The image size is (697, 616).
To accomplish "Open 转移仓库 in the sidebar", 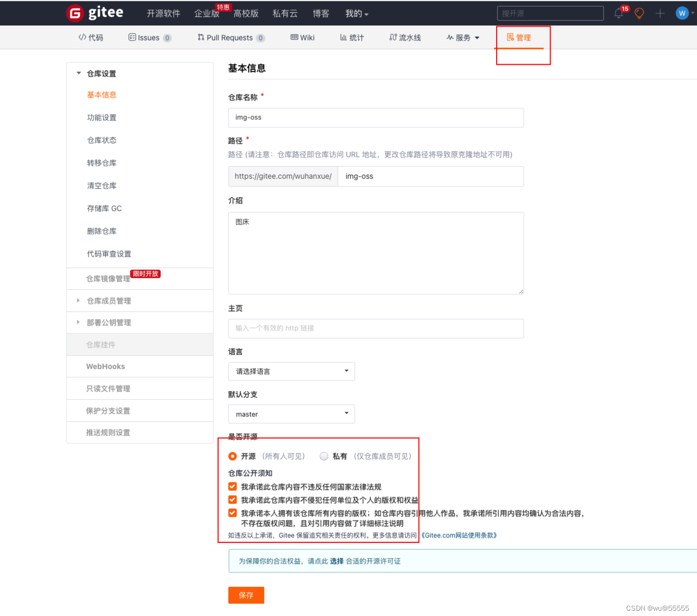I will pyautogui.click(x=101, y=163).
